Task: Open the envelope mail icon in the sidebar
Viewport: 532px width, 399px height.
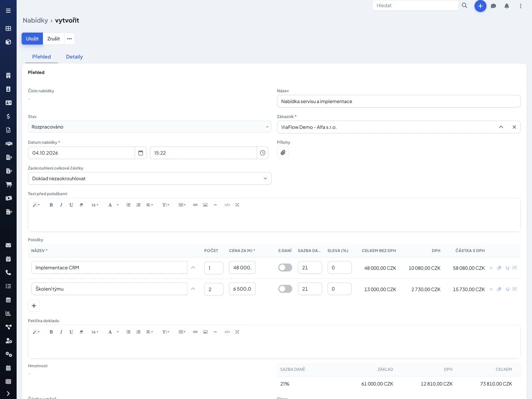Action: (x=8, y=245)
